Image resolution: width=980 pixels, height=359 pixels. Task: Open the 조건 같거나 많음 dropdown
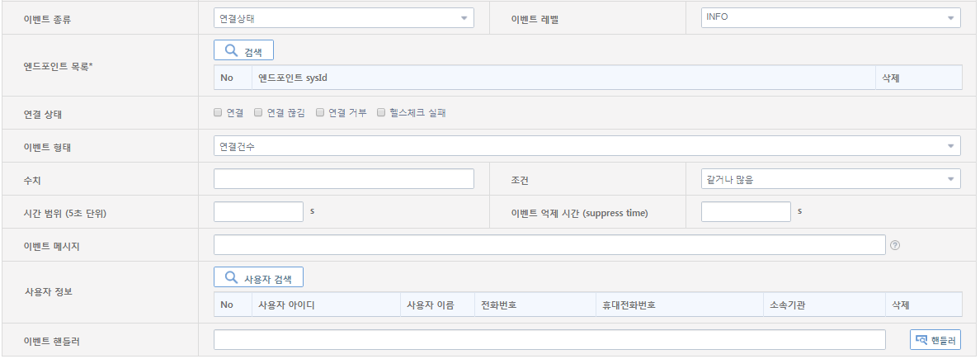coord(830,179)
